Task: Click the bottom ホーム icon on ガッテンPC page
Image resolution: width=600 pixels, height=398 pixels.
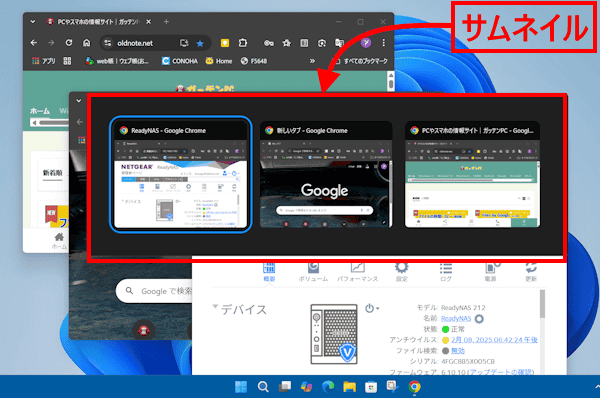Action: pos(59,241)
